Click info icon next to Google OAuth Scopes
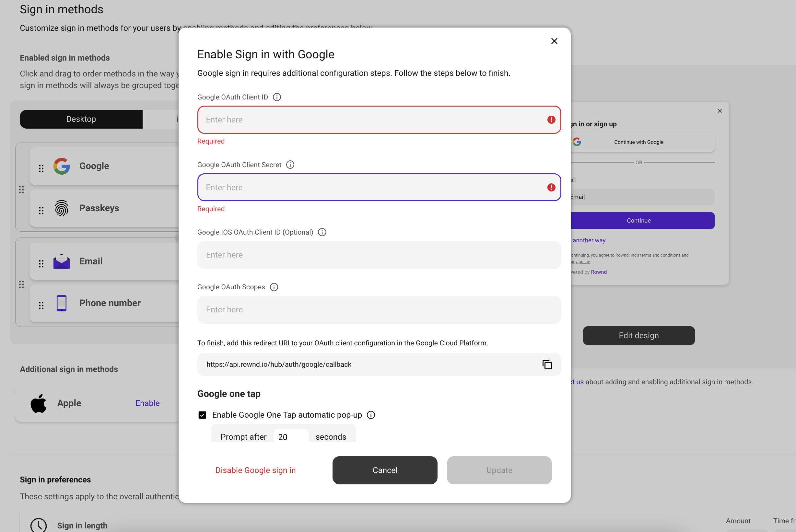Screen dimensions: 796x532 (x=274, y=287)
